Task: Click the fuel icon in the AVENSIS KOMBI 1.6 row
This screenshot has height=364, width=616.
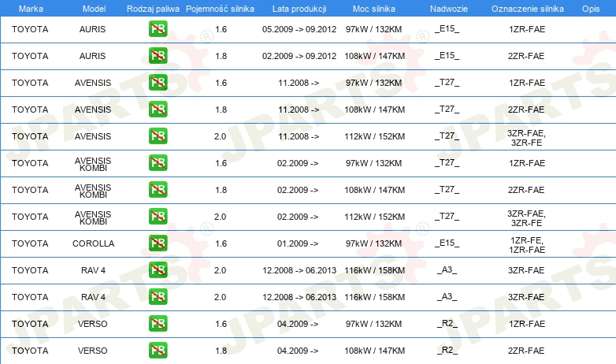Action: point(158,163)
